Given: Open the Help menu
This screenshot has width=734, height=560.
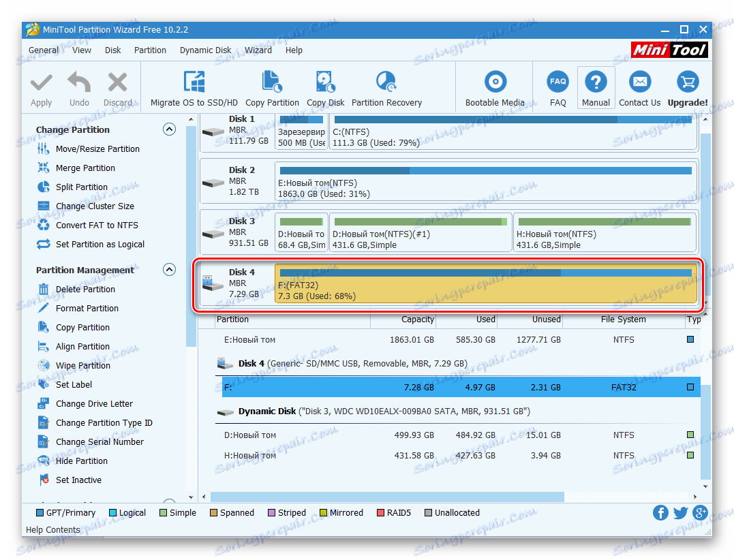Looking at the screenshot, I should tap(294, 50).
